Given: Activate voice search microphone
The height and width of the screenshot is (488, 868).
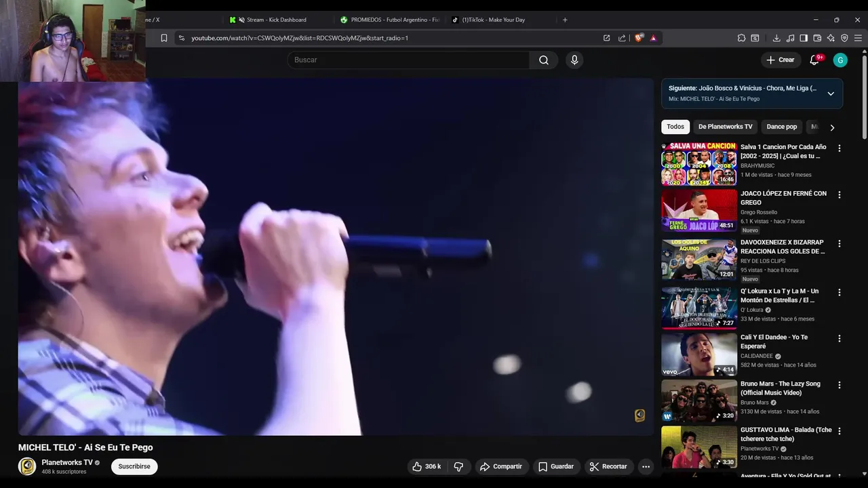Looking at the screenshot, I should (x=574, y=60).
